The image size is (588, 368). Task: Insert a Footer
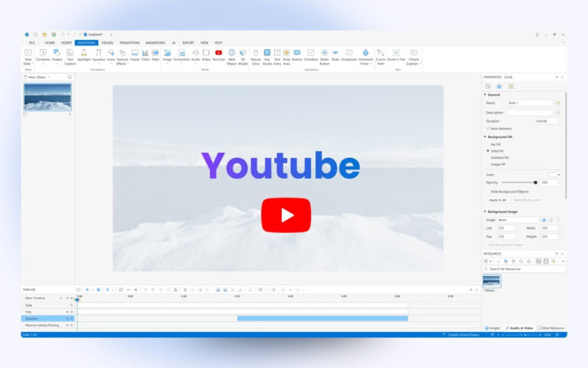pyautogui.click(x=135, y=55)
